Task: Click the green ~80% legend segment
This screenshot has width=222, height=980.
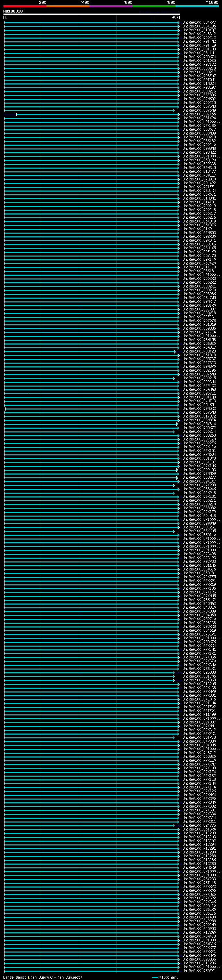Action: (x=154, y=6)
